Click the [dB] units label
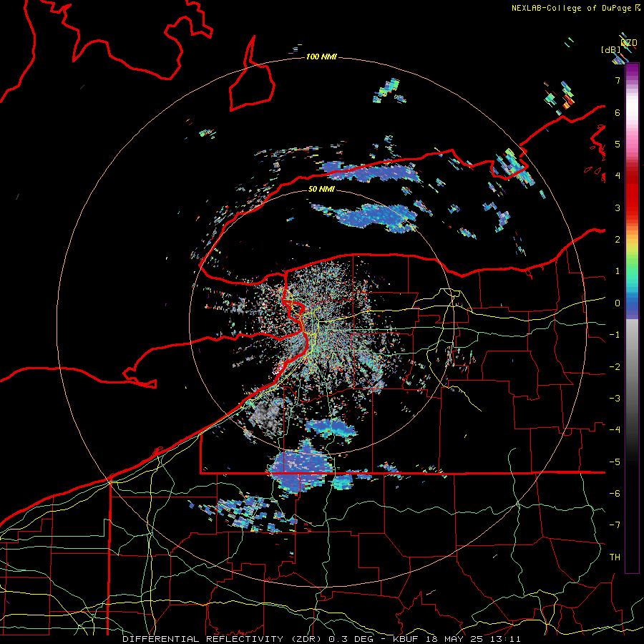Viewport: 644px width, 644px height. pos(611,49)
